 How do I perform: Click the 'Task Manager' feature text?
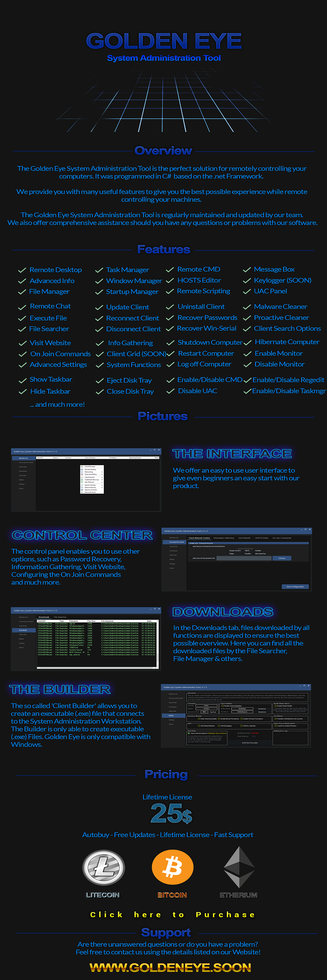pyautogui.click(x=128, y=270)
